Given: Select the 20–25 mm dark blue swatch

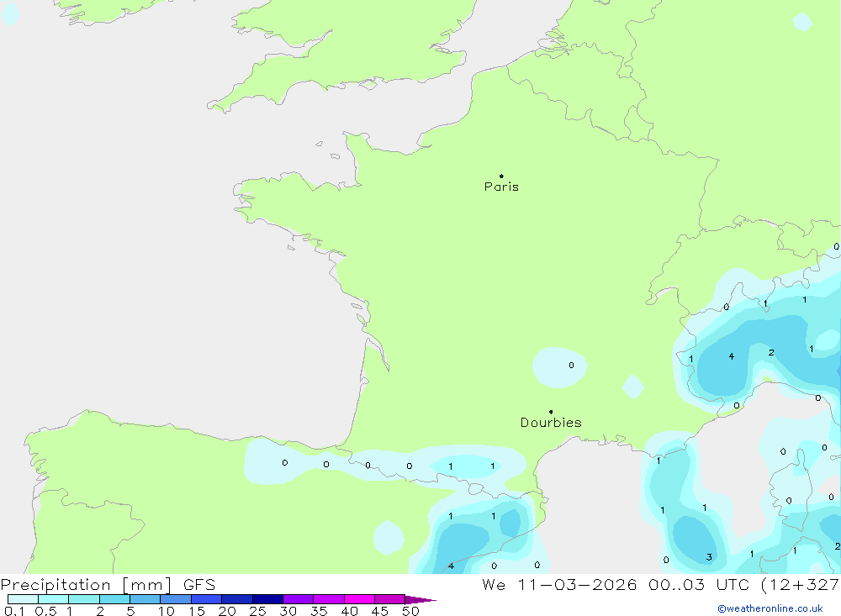Looking at the screenshot, I should 237,599.
